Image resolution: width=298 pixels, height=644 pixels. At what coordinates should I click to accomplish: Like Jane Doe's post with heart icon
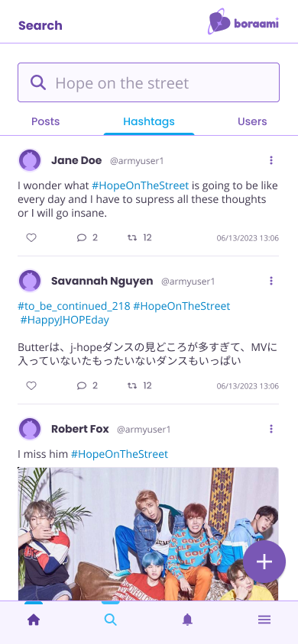coord(31,237)
